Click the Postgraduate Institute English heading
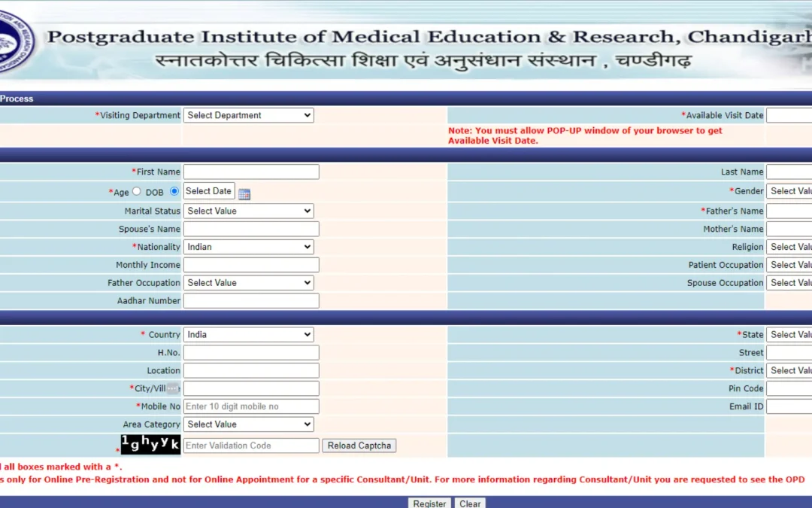Viewport: 812px width, 508px height. tap(429, 37)
